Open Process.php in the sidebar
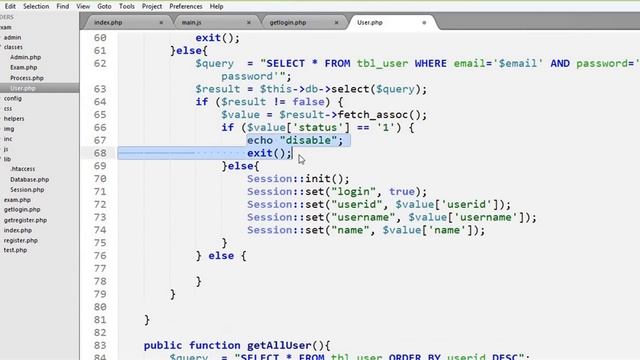Screen dimensions: 640x360 pos(27,78)
